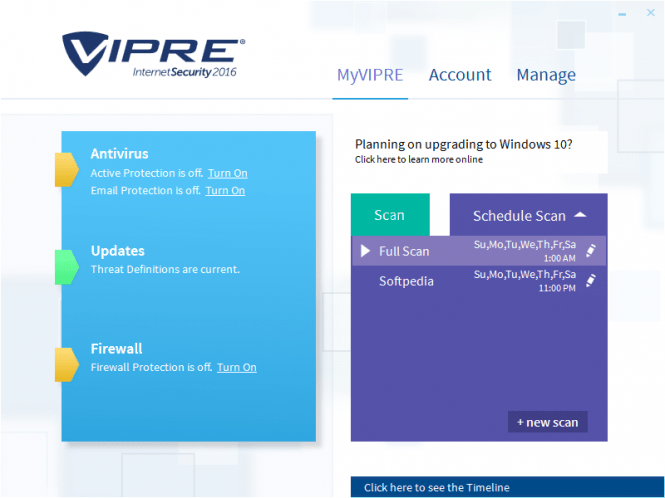Turn On Active Protection
This screenshot has width=665, height=498.
[x=228, y=173]
